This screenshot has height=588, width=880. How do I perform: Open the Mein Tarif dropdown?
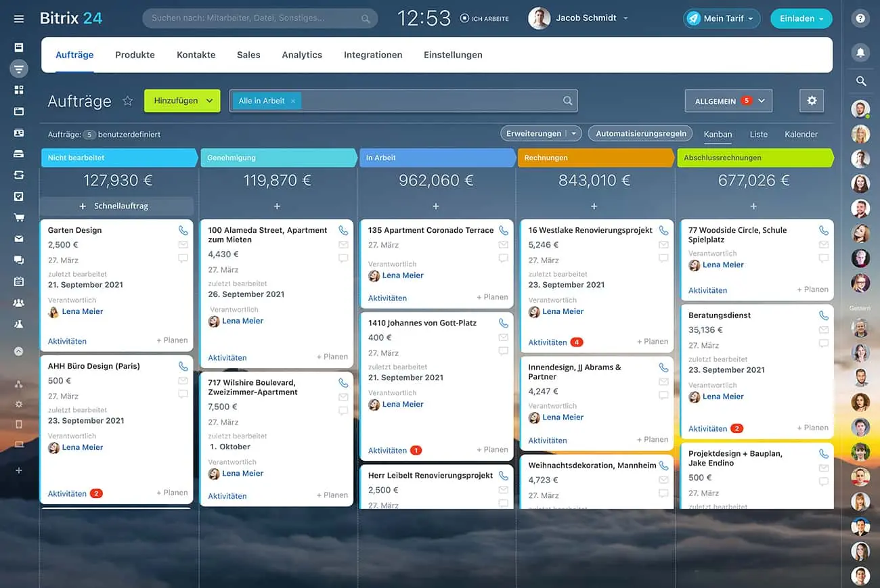722,19
